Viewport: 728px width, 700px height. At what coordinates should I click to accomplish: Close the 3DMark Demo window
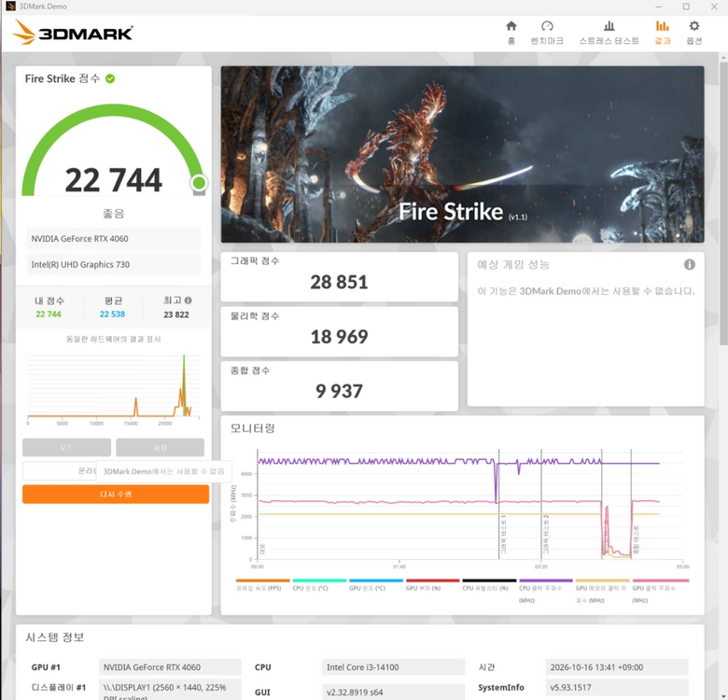tap(714, 7)
